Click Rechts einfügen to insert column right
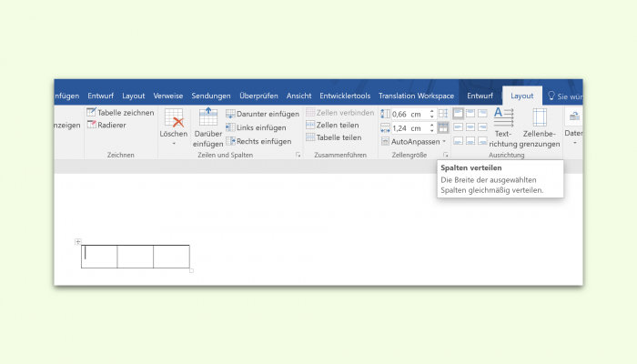The height and width of the screenshot is (364, 637). click(258, 141)
